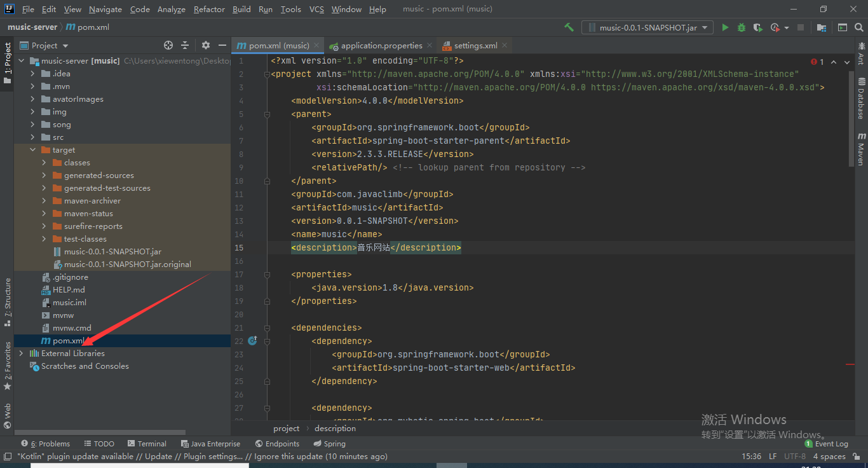Screen dimensions: 868x468
Task: Open the File menu
Action: (x=28, y=10)
